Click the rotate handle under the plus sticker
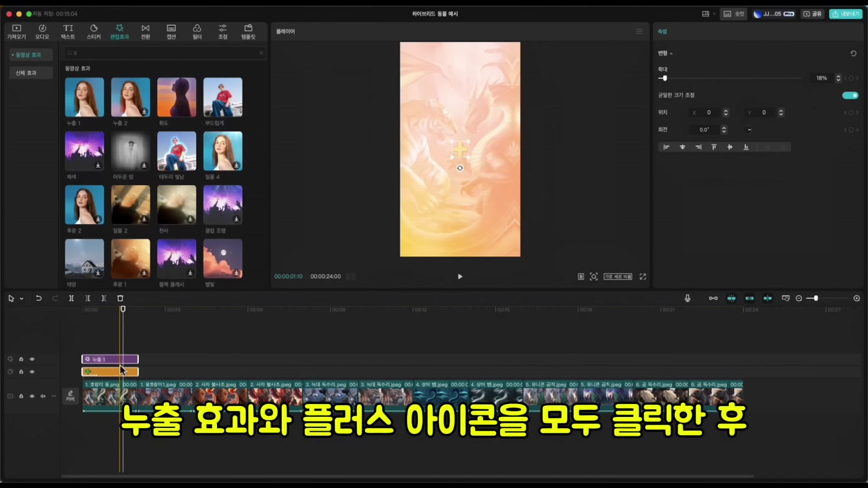 coord(460,168)
